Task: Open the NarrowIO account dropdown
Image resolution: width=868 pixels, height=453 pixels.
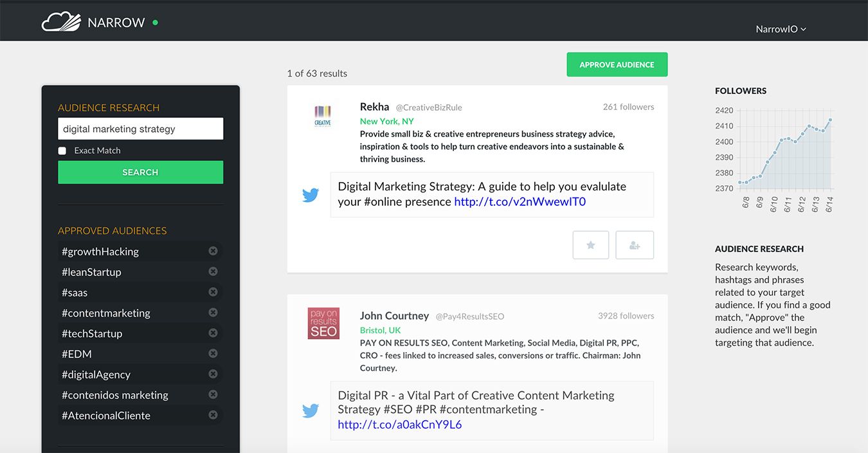Action: pyautogui.click(x=781, y=29)
